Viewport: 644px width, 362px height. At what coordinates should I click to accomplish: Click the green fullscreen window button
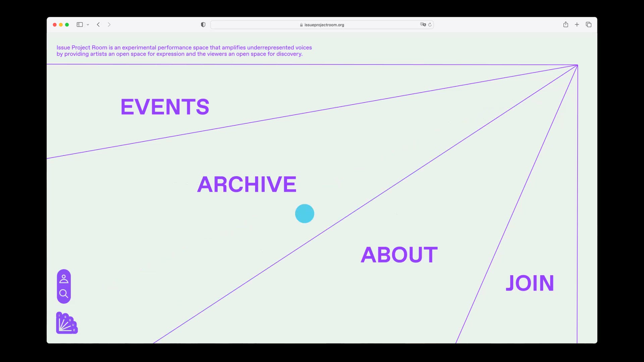point(67,25)
